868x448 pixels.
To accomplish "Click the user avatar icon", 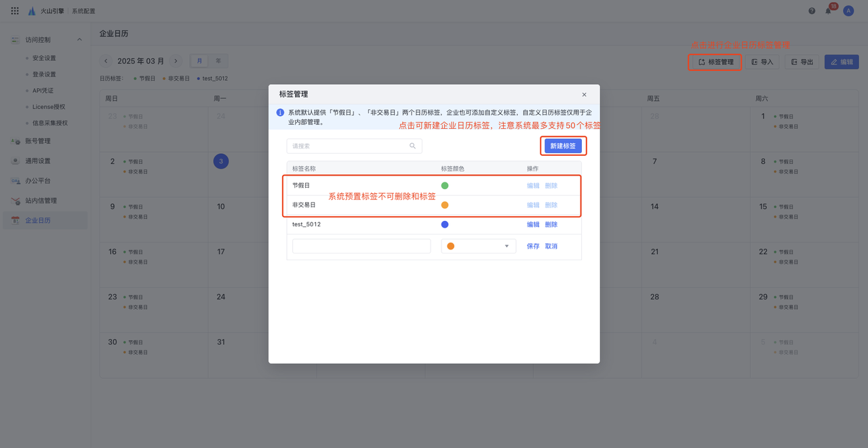I will [x=848, y=11].
